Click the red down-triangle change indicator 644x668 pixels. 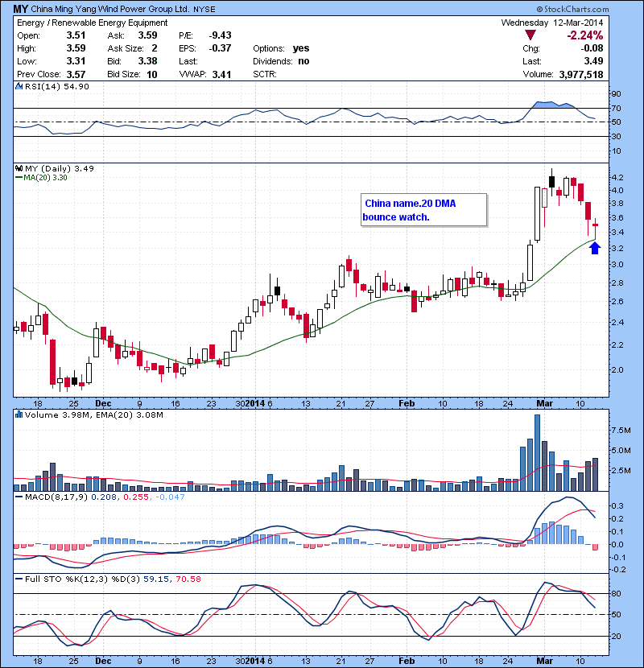coord(530,35)
